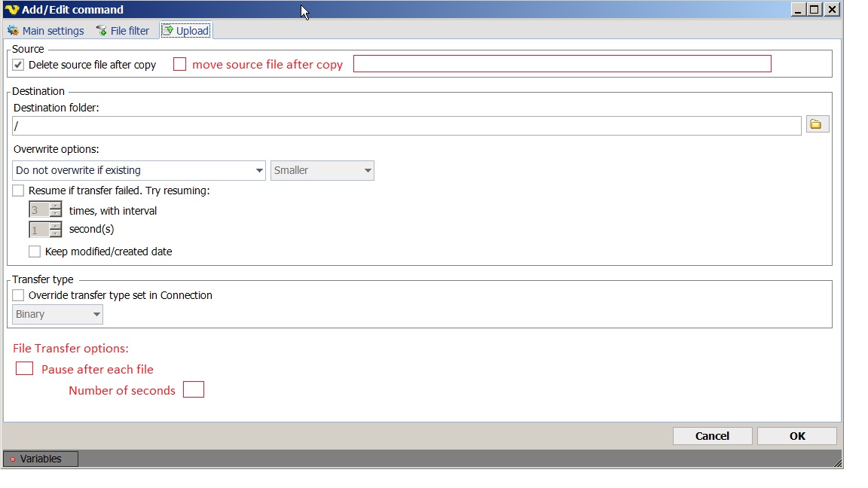Open the File filter tab

130,31
